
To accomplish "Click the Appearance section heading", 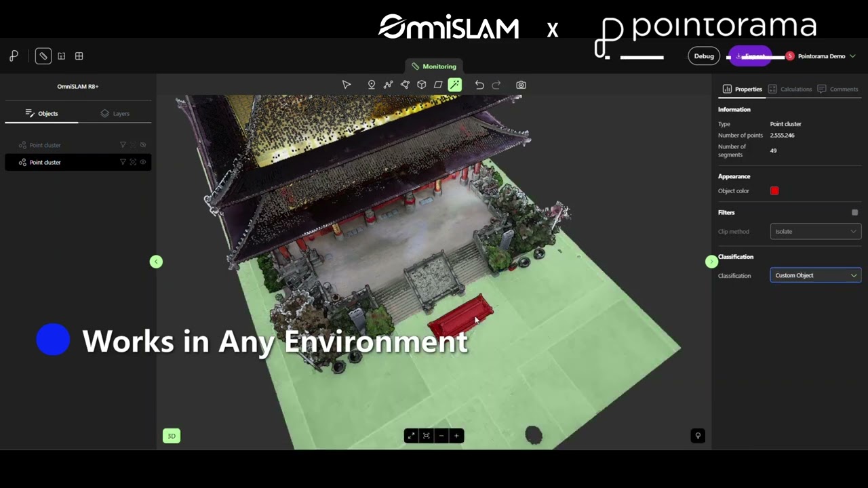I will pyautogui.click(x=734, y=176).
